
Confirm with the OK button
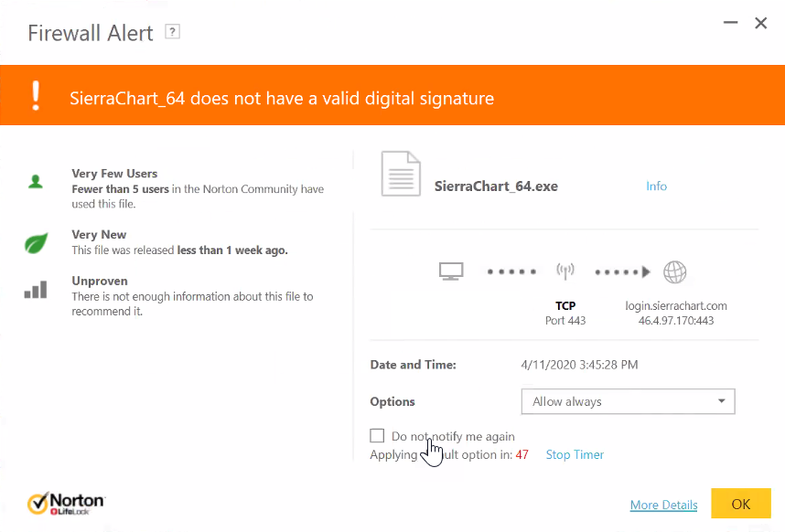coord(741,504)
